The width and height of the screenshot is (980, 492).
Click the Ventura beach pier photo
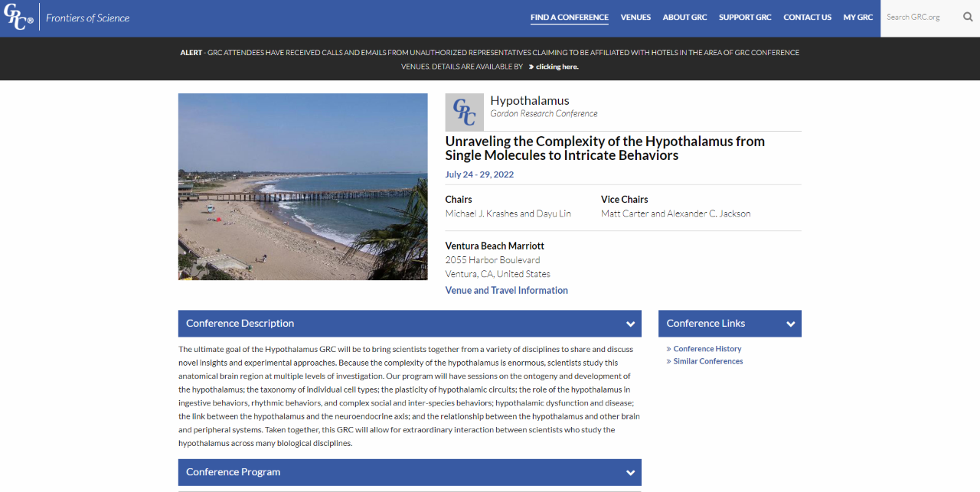coord(302,187)
